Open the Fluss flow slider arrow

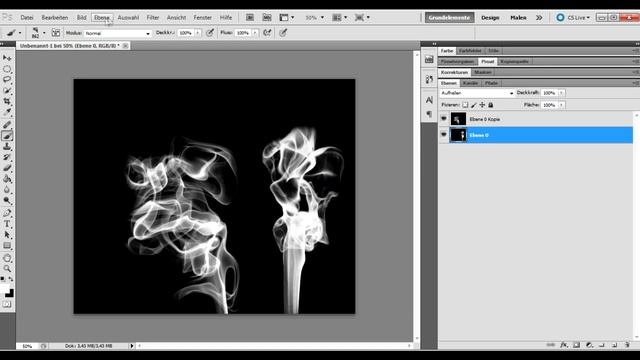click(x=255, y=33)
